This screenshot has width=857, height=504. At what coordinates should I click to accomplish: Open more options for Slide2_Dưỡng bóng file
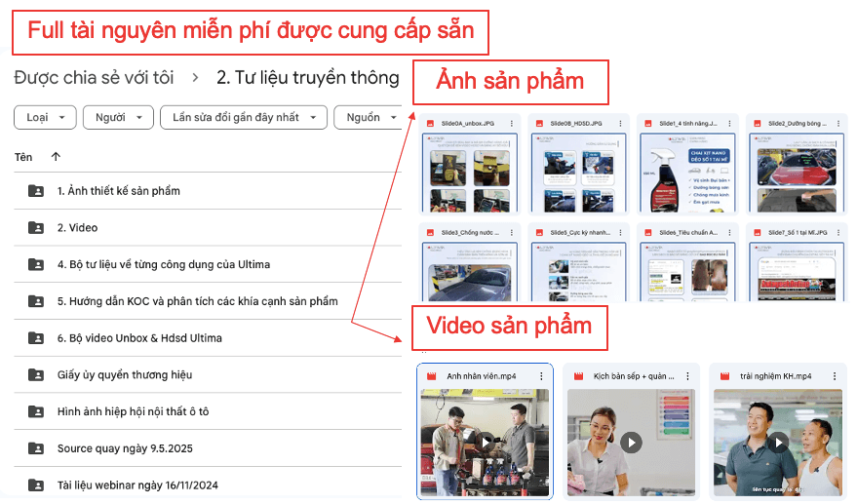coord(838,124)
